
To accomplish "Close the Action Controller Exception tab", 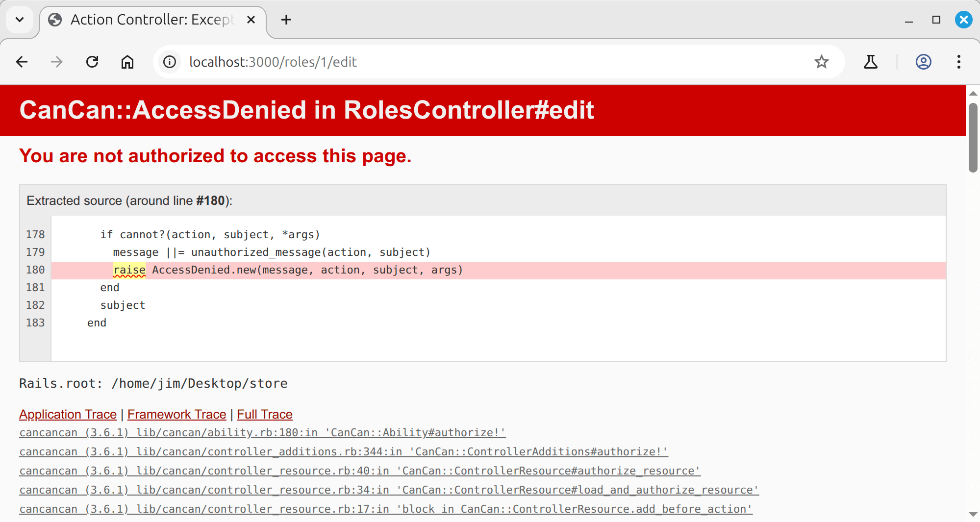I will 251,20.
